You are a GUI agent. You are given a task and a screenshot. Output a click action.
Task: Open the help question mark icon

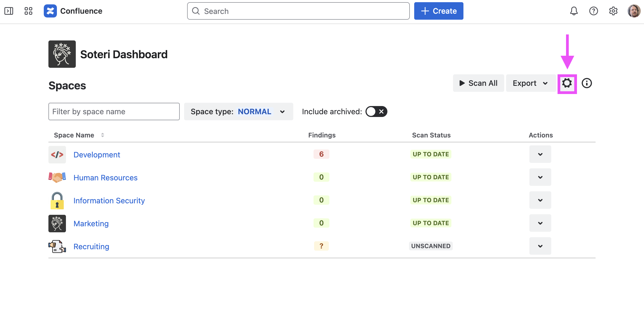click(593, 11)
